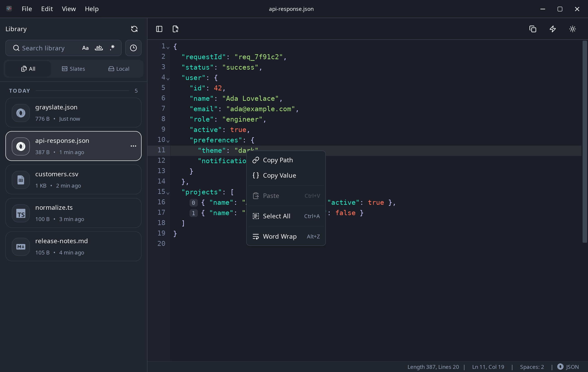Choose Copy Value from the context menu
Image resolution: width=588 pixels, height=372 pixels.
pos(286,176)
